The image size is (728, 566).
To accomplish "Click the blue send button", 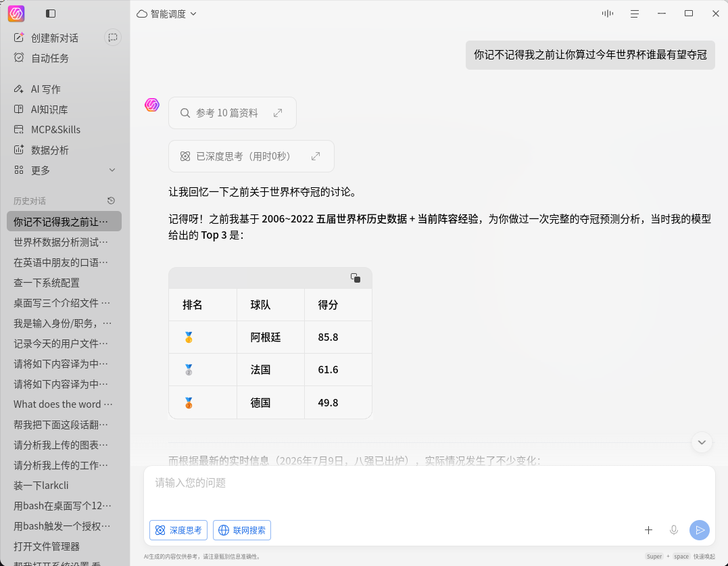I will (x=699, y=529).
